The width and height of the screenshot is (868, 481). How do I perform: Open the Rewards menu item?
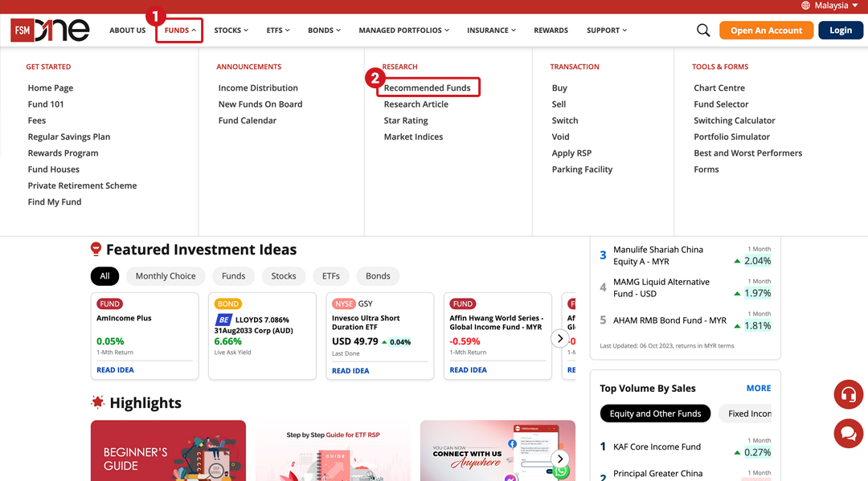pos(551,31)
